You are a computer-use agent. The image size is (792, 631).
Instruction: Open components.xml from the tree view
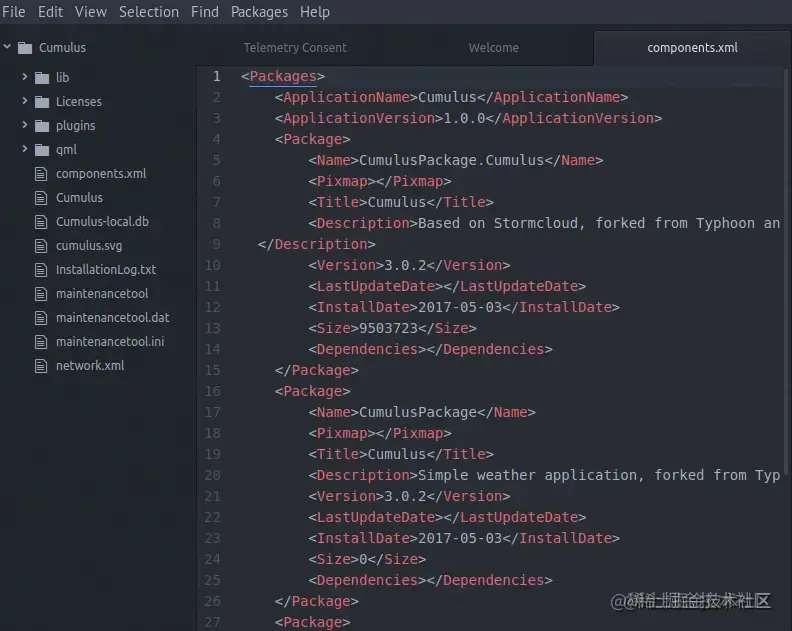point(101,174)
